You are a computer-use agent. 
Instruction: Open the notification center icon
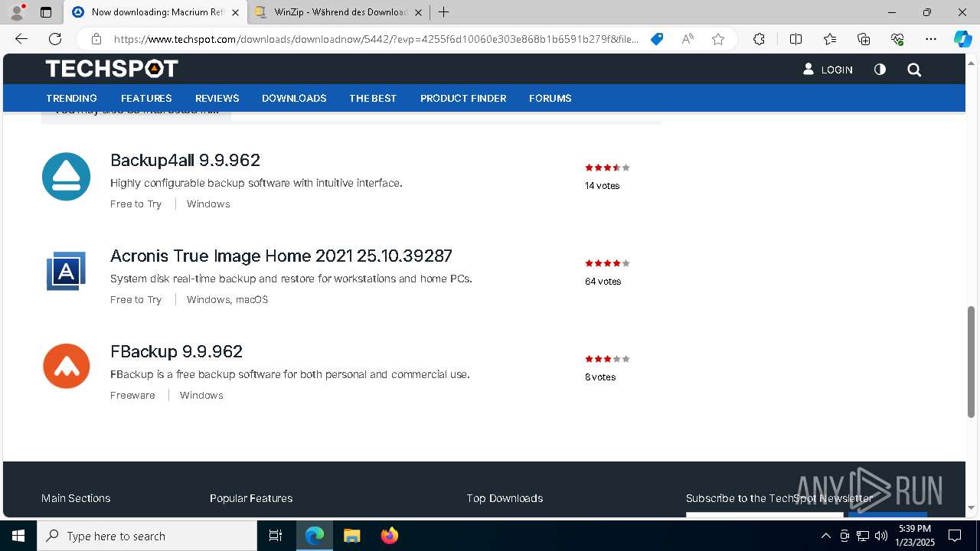click(955, 536)
